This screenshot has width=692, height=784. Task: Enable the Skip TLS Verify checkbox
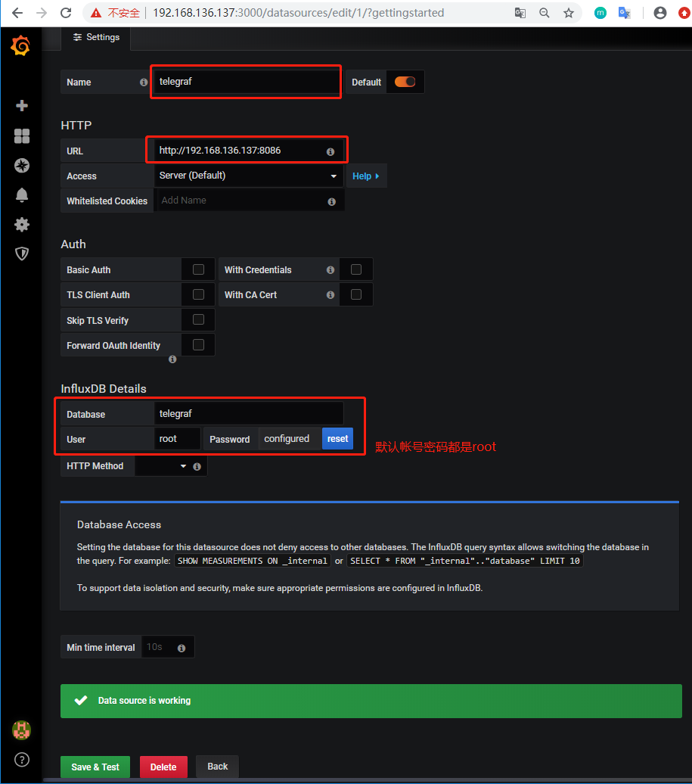198,319
